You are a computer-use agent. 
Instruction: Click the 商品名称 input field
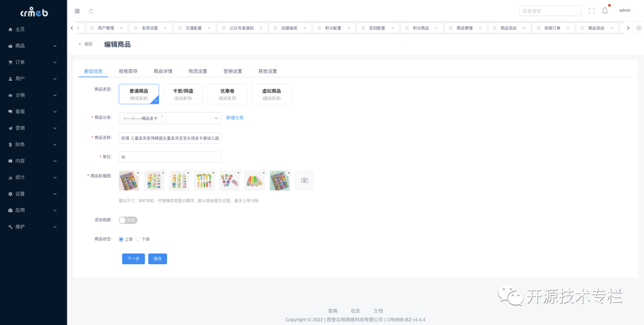tap(170, 138)
